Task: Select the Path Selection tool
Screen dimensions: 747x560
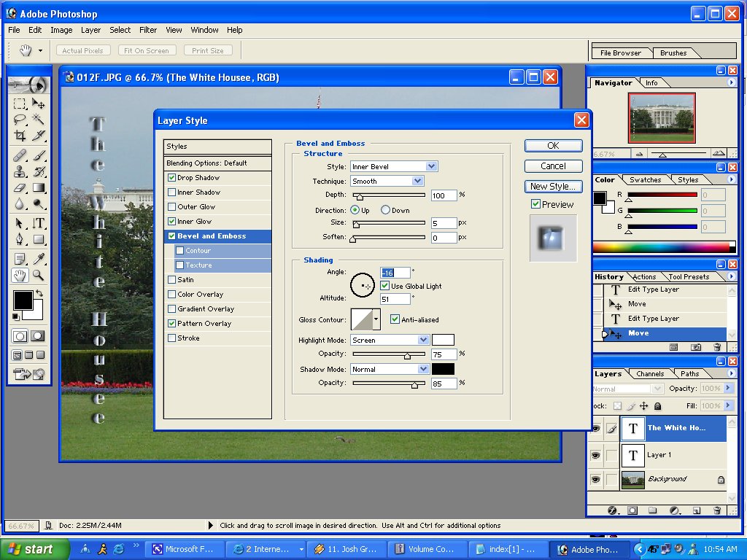Action: point(20,223)
